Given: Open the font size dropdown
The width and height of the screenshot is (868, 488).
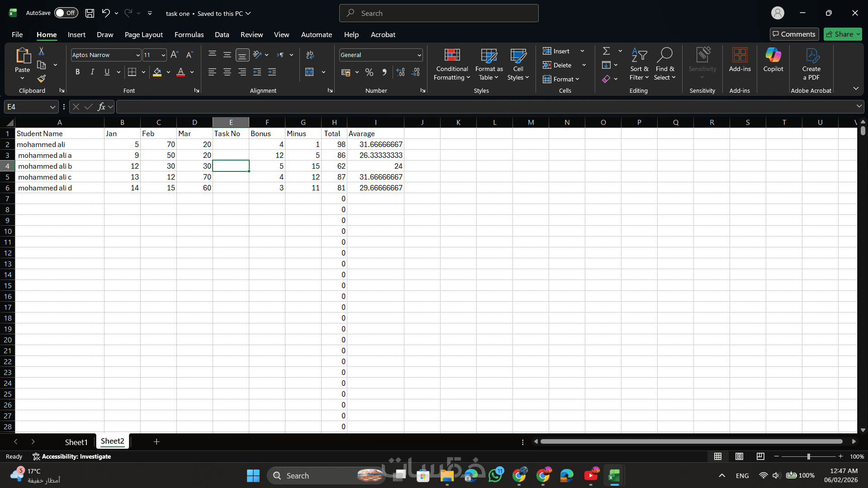Looking at the screenshot, I should (163, 55).
